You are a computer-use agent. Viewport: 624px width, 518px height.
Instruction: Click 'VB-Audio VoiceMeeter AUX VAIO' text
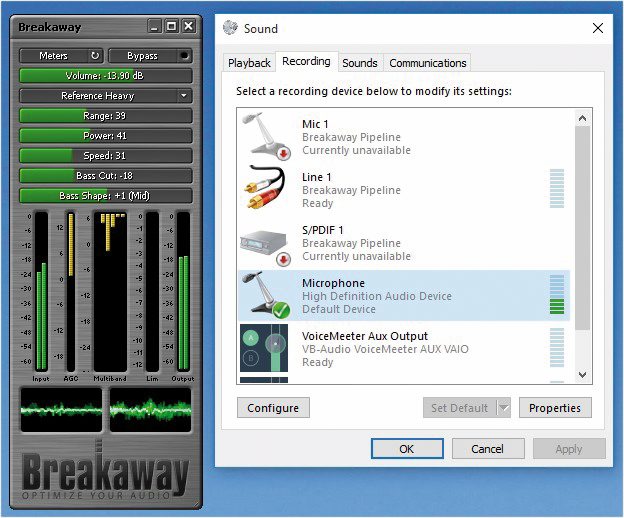(385, 349)
